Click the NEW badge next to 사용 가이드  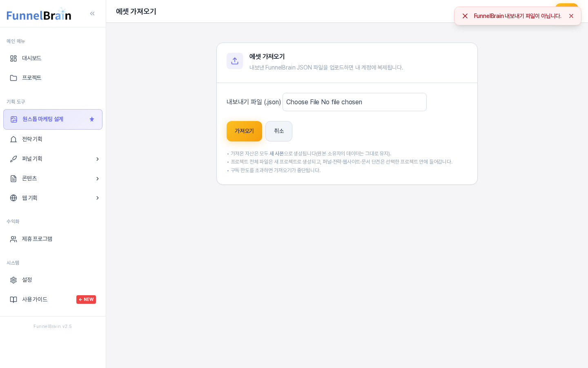click(86, 300)
